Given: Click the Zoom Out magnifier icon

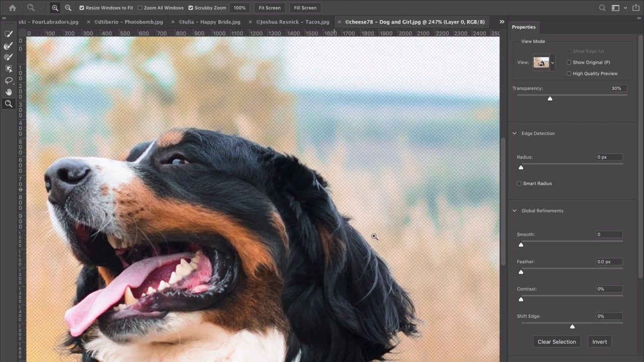Looking at the screenshot, I should click(x=68, y=8).
